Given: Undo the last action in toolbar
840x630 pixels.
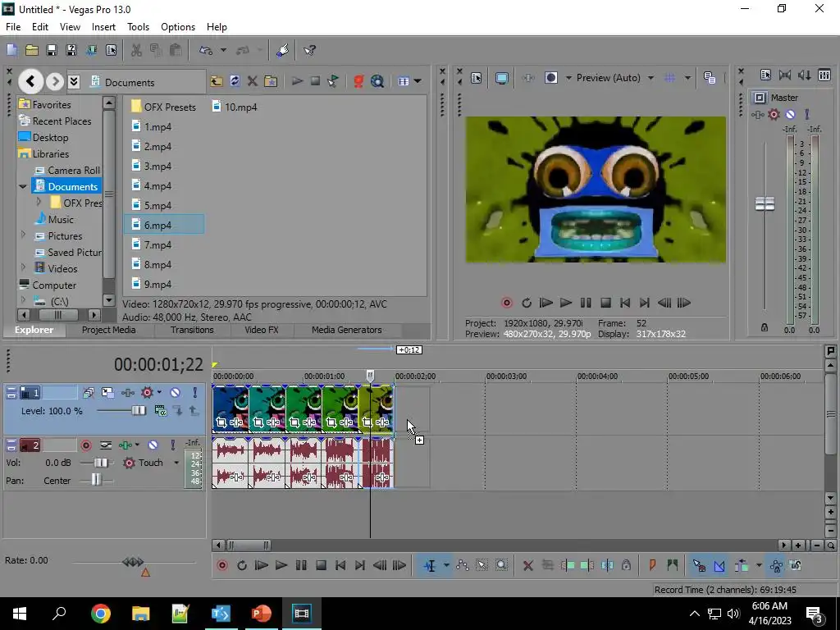Looking at the screenshot, I should coord(206,50).
